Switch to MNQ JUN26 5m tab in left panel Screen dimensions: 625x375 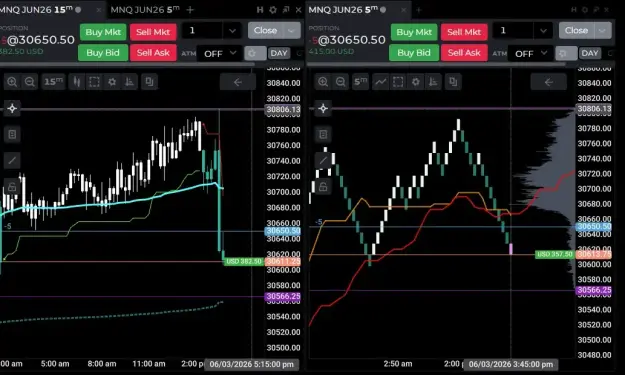[145, 10]
